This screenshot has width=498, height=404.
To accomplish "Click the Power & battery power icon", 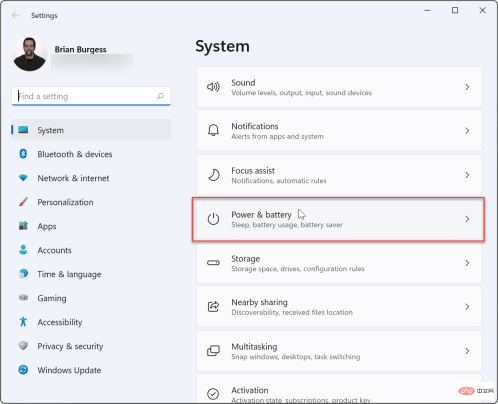I will [x=213, y=219].
